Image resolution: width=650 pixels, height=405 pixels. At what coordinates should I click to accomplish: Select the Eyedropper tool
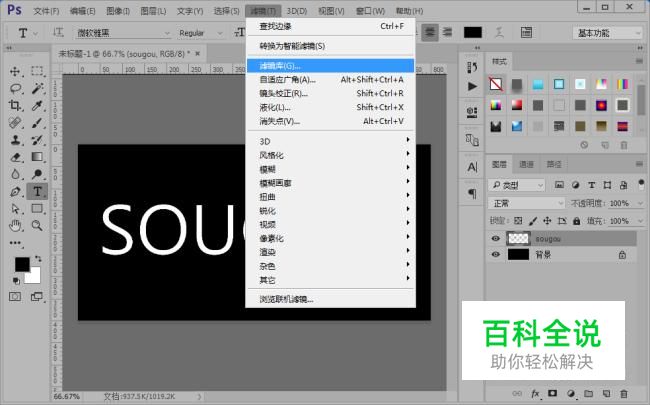click(x=37, y=106)
